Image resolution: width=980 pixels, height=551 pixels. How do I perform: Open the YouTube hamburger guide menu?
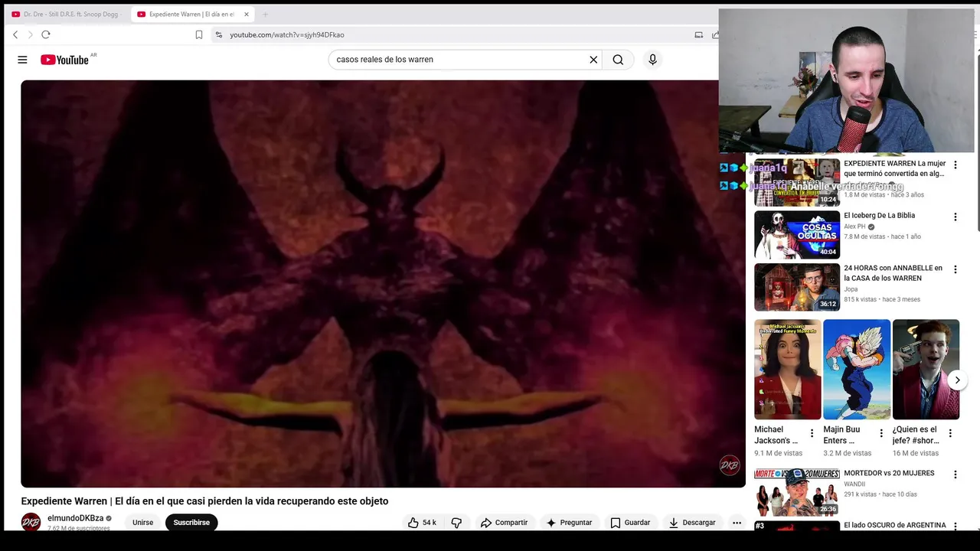click(22, 60)
